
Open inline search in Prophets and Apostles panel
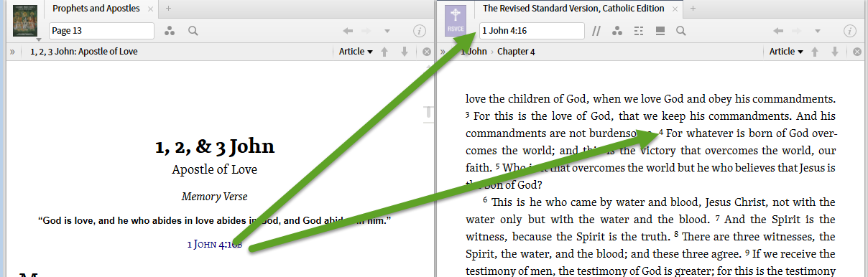point(193,31)
